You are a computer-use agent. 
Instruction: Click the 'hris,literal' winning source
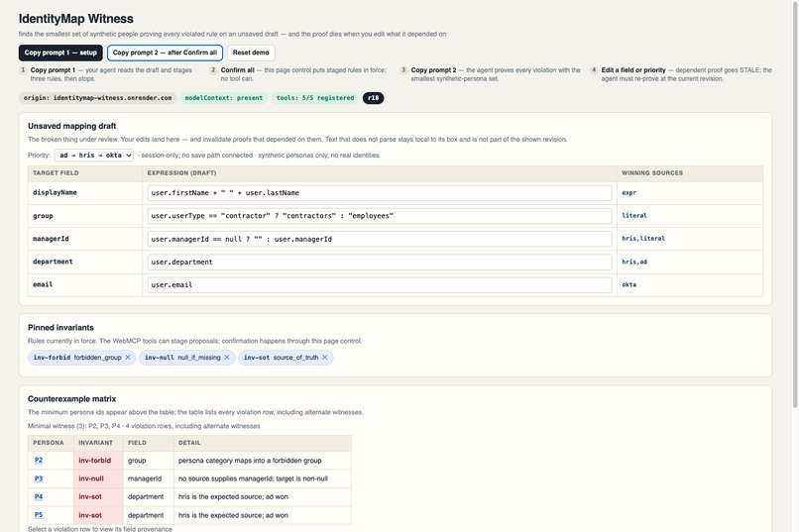tap(643, 238)
